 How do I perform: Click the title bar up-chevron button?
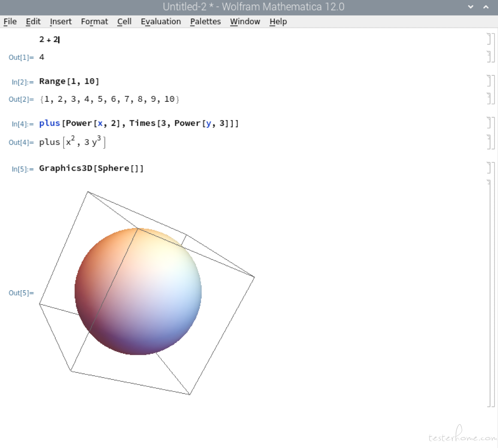486,7
